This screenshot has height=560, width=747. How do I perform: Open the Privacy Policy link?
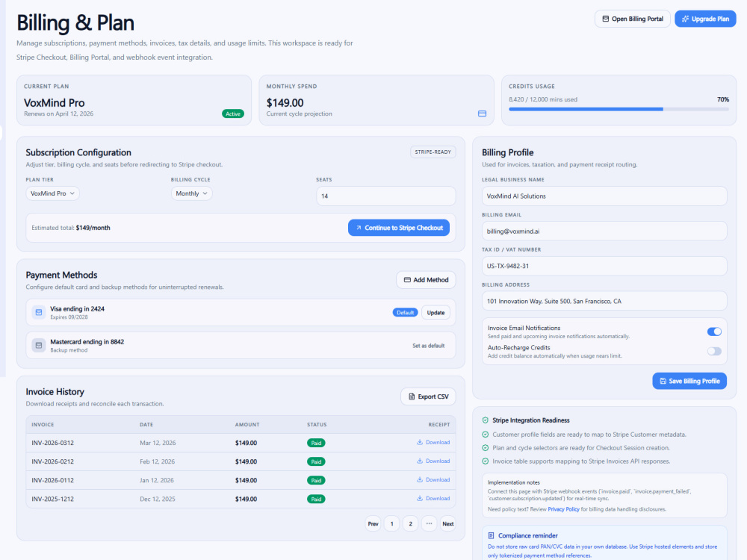pos(563,509)
